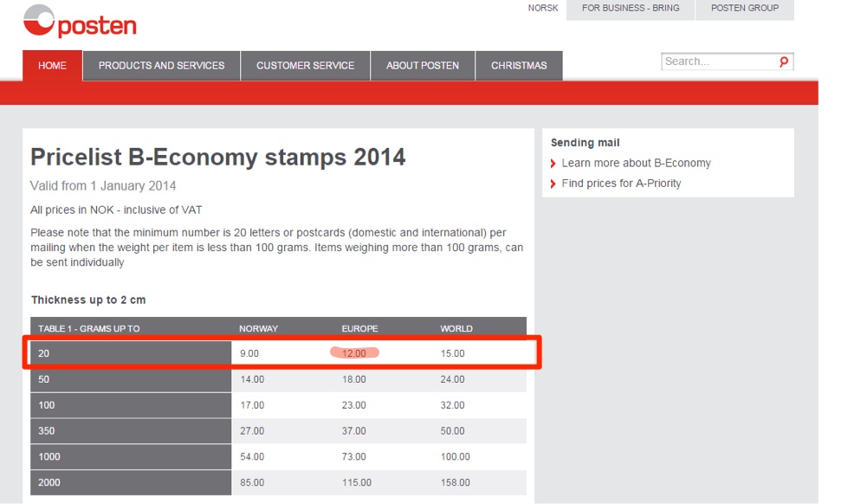Select the 100 grams row label

click(x=131, y=405)
